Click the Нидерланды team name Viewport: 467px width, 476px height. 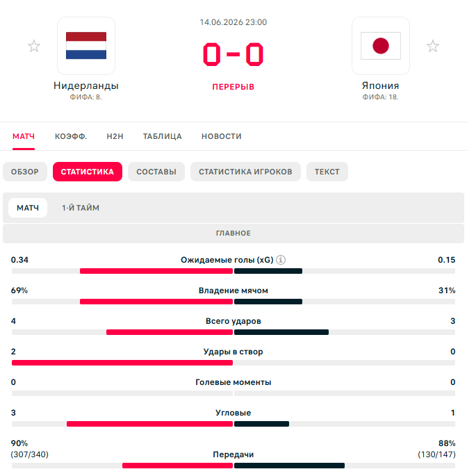click(x=86, y=85)
